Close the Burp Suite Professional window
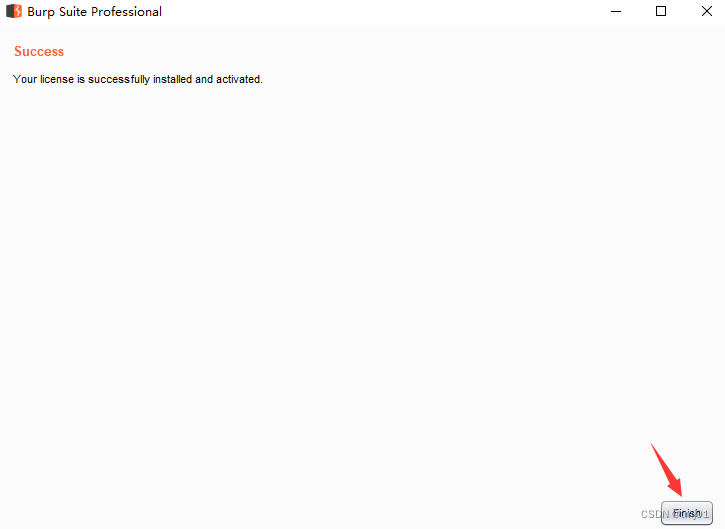This screenshot has height=529, width=725. click(x=706, y=11)
